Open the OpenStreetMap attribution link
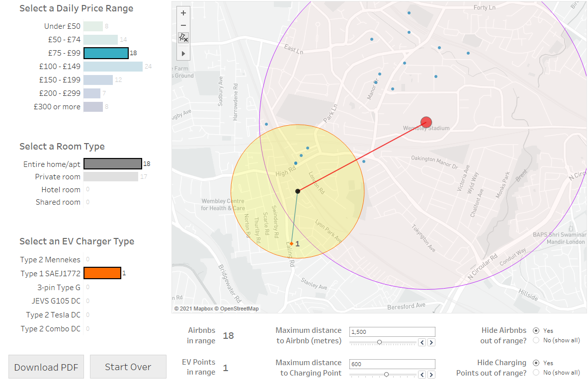588x387 pixels. (x=240, y=309)
